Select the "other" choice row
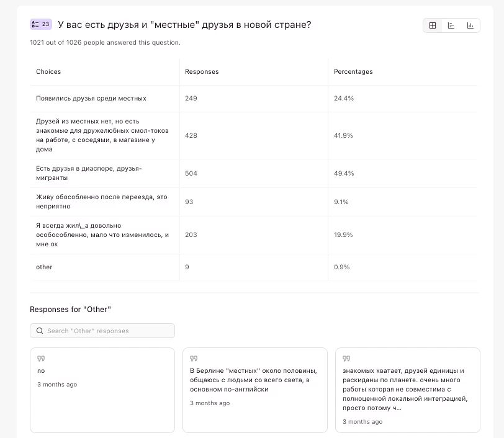Image resolution: width=504 pixels, height=438 pixels. pos(44,267)
